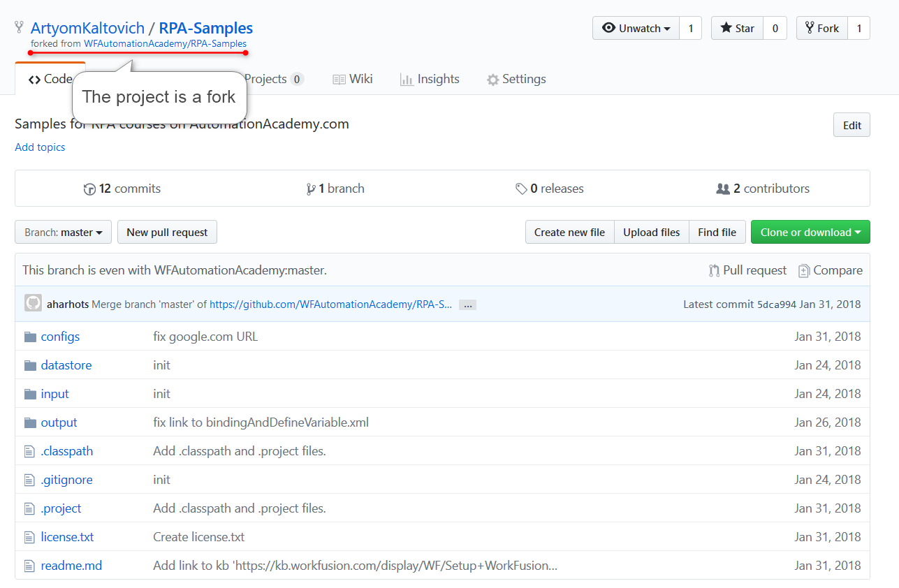
Task: Click the .project file icon
Action: [29, 508]
